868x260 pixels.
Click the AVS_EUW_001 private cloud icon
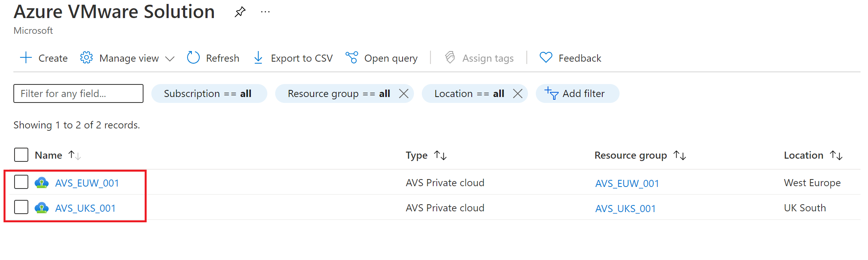click(42, 183)
